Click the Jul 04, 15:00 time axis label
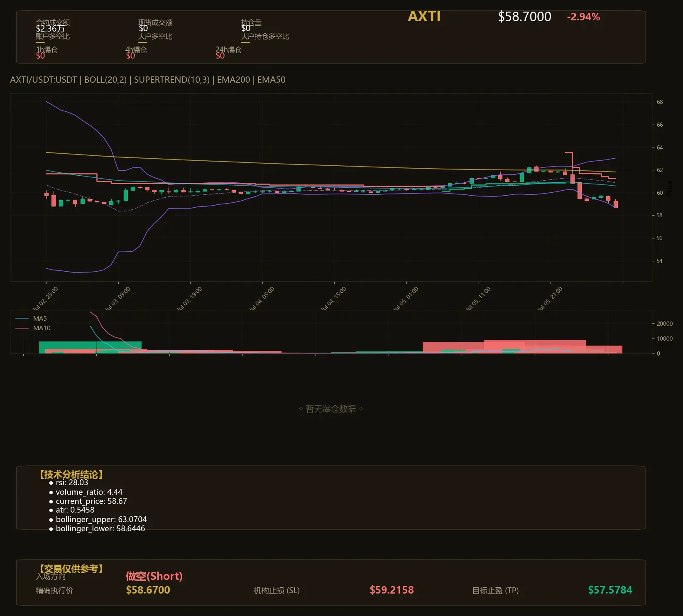The height and width of the screenshot is (616, 683). pyautogui.click(x=333, y=299)
